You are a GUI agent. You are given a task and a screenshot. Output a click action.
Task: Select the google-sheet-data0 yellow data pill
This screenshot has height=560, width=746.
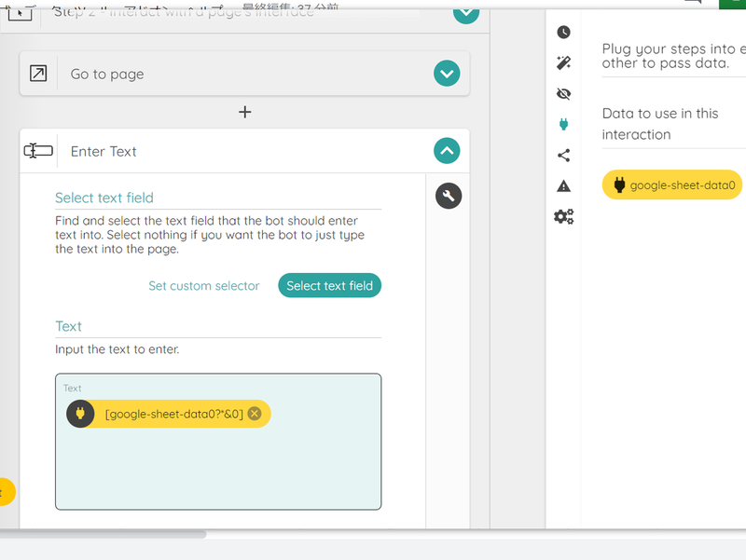671,184
